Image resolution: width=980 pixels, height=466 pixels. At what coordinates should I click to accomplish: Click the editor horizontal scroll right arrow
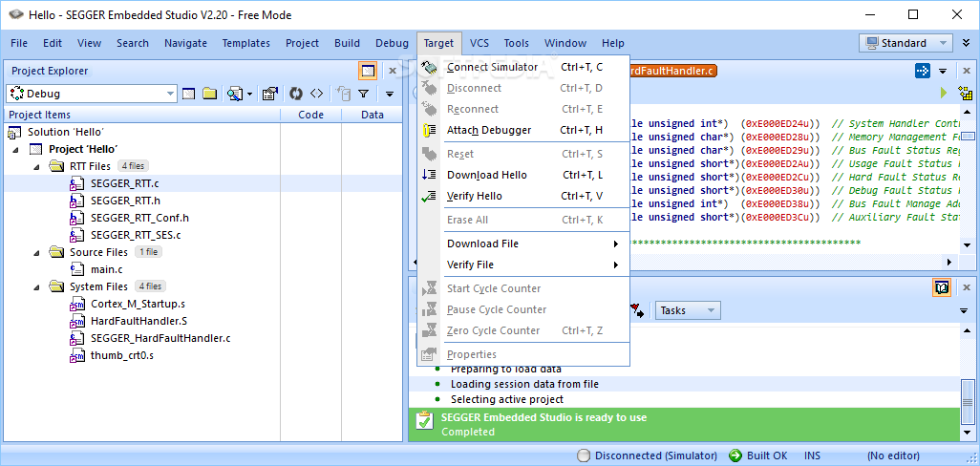coord(950,263)
